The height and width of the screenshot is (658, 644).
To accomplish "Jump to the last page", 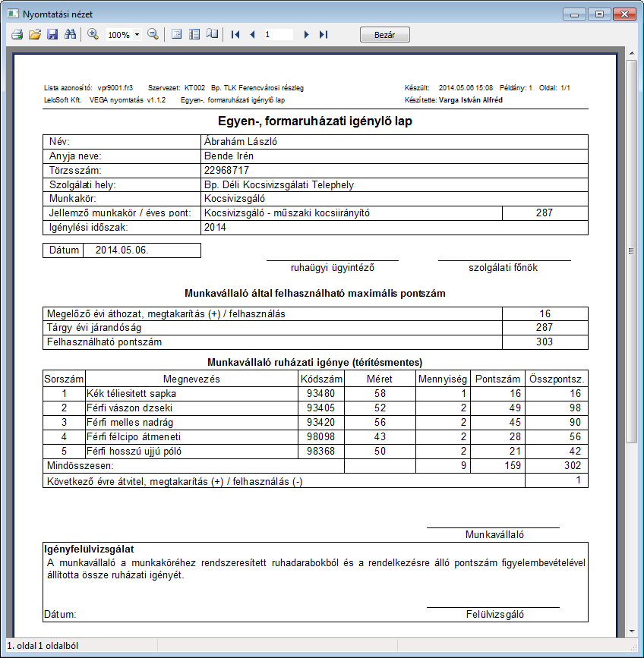I will [324, 34].
